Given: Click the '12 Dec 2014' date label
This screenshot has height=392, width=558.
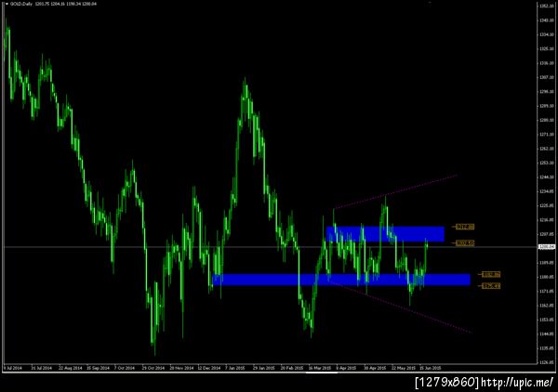Looking at the screenshot, I should pos(209,368).
